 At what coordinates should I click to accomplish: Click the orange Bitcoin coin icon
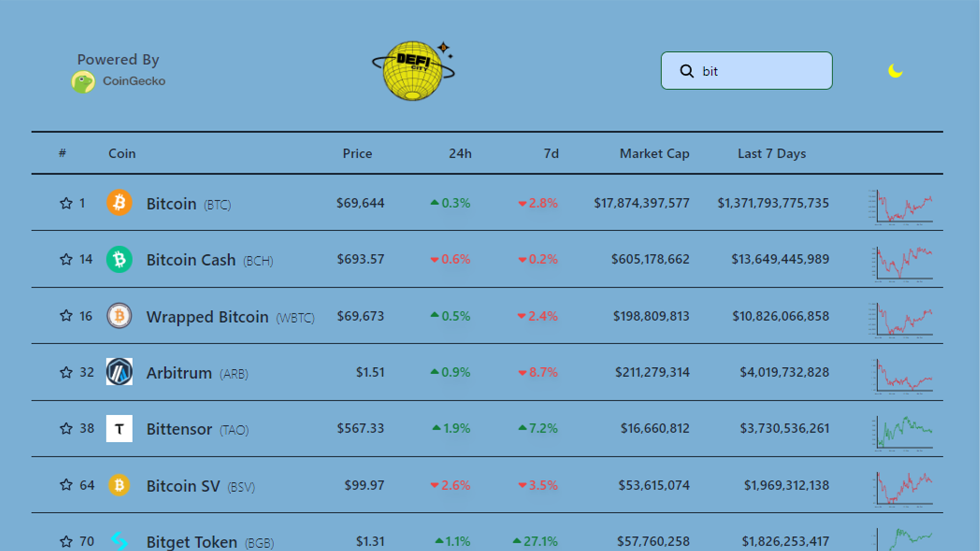[119, 202]
